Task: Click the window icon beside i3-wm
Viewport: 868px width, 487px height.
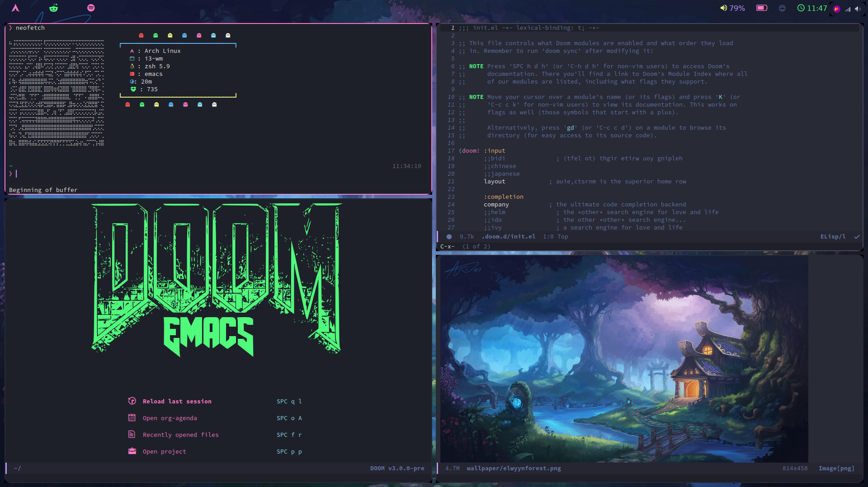Action: coord(132,59)
